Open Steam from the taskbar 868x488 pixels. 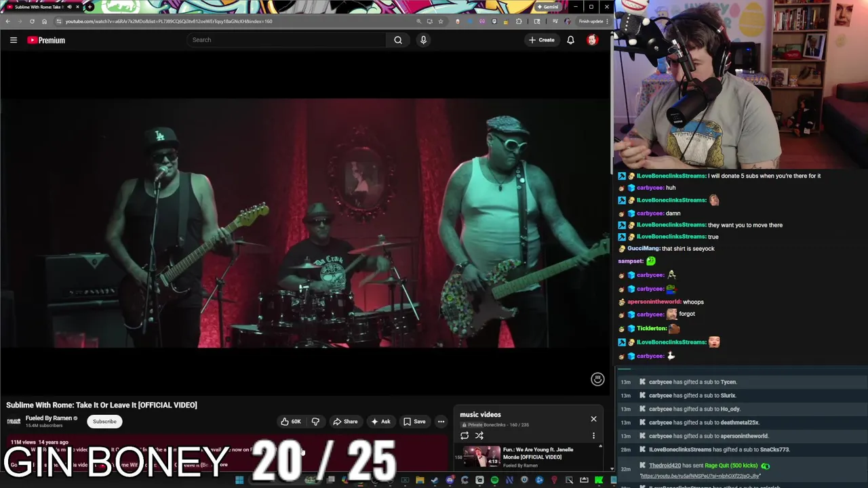tap(435, 481)
